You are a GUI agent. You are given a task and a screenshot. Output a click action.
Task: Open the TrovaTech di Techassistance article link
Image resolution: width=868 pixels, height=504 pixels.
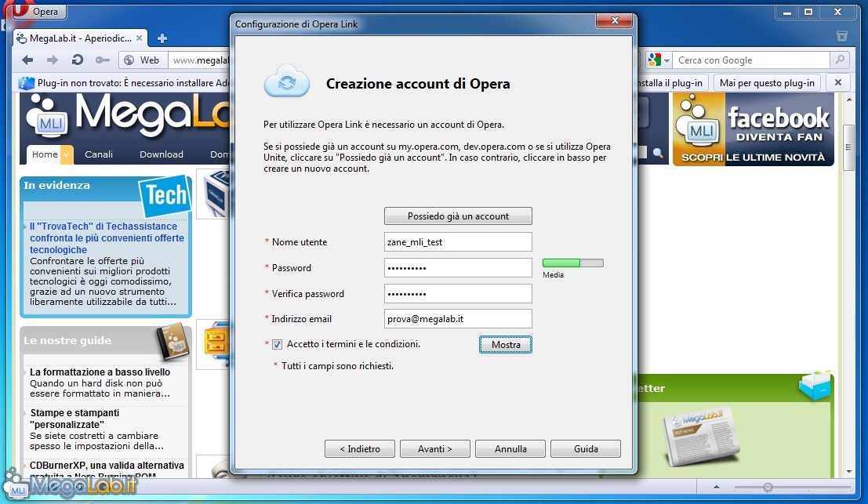(x=107, y=238)
